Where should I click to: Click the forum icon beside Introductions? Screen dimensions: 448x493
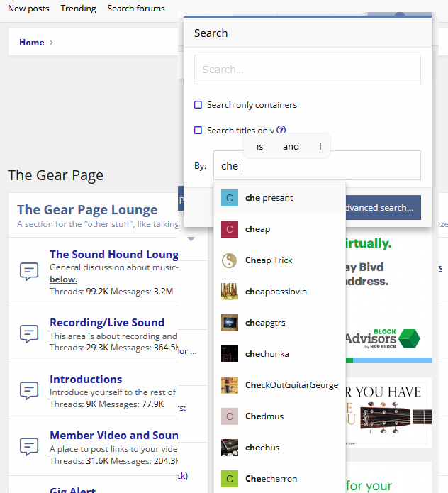click(28, 390)
